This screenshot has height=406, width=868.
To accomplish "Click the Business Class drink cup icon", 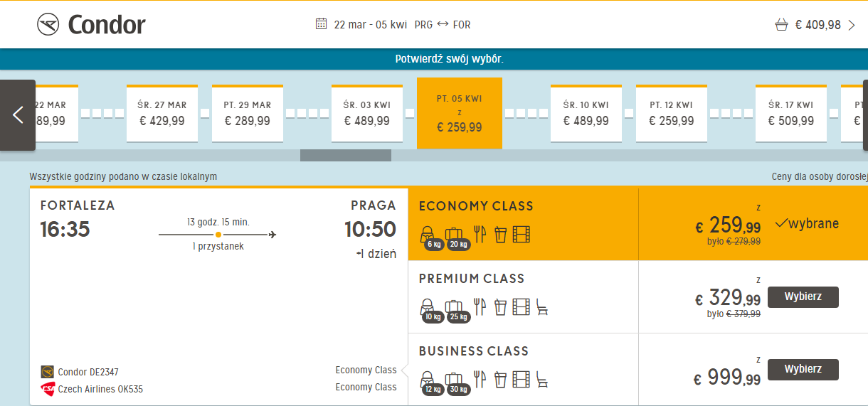I will tap(500, 379).
